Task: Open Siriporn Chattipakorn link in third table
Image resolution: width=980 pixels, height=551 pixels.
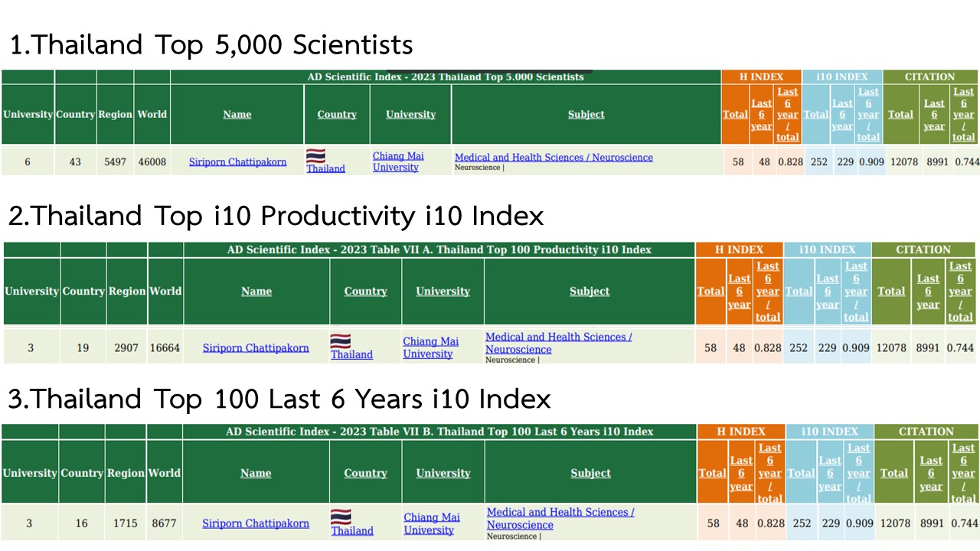Action: click(256, 523)
